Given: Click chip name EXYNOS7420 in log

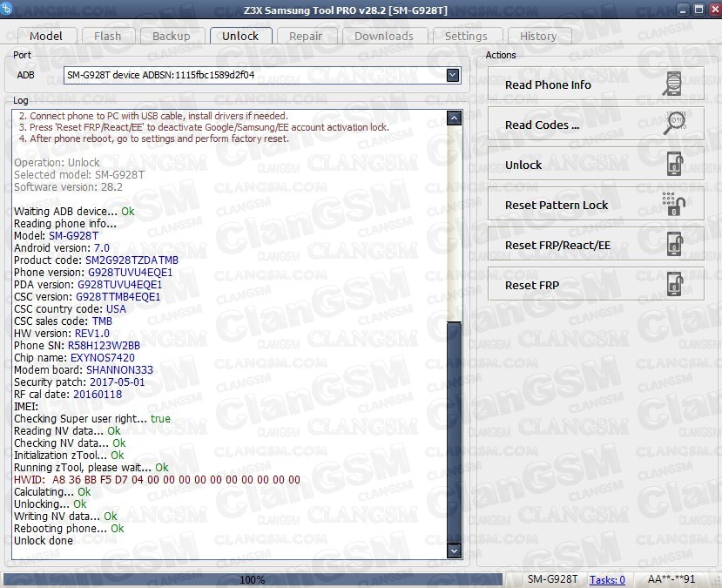Looking at the screenshot, I should coord(103,358).
